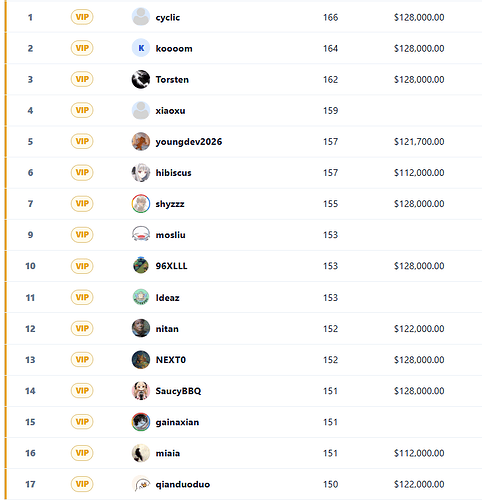Click VIP badge next to qianduoduo
This screenshot has height=500, width=482.
(x=82, y=484)
